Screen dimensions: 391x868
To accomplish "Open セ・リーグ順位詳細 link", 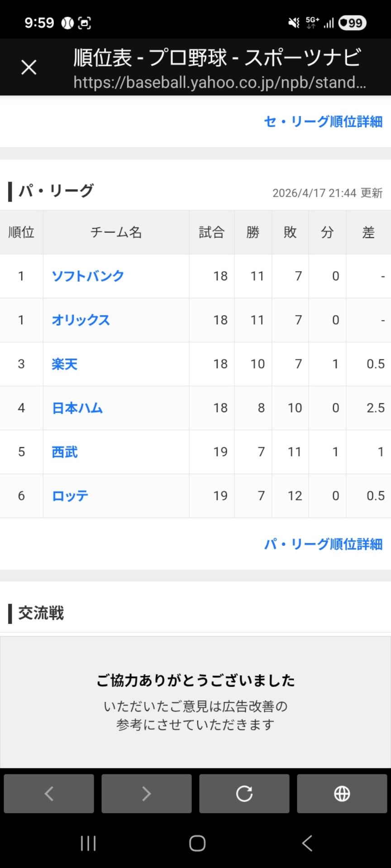I will (x=323, y=121).
